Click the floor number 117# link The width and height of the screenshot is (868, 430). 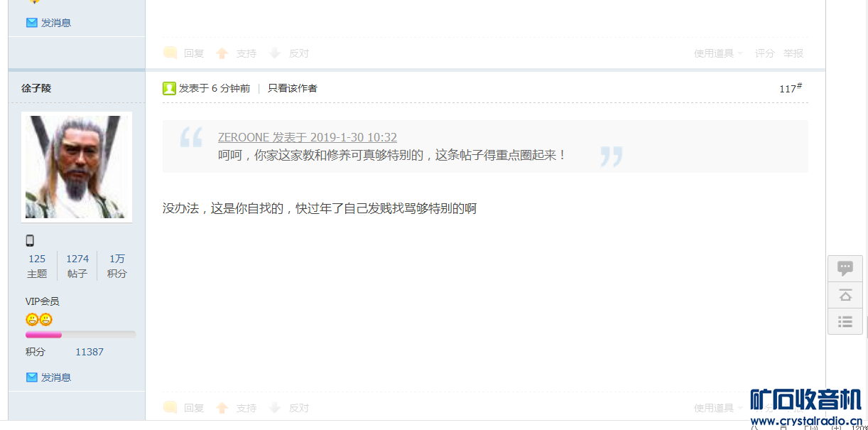tap(791, 88)
